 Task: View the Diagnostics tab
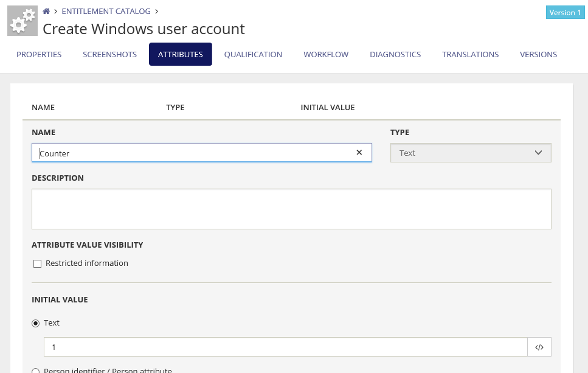(395, 54)
